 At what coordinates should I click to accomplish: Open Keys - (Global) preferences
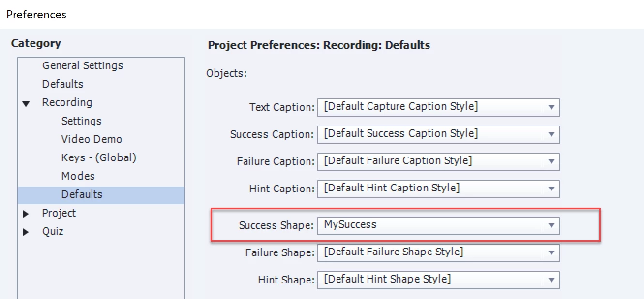[x=99, y=158]
